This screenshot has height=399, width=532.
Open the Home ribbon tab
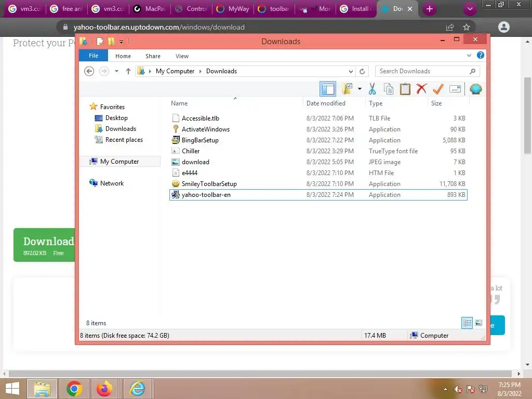coord(123,56)
